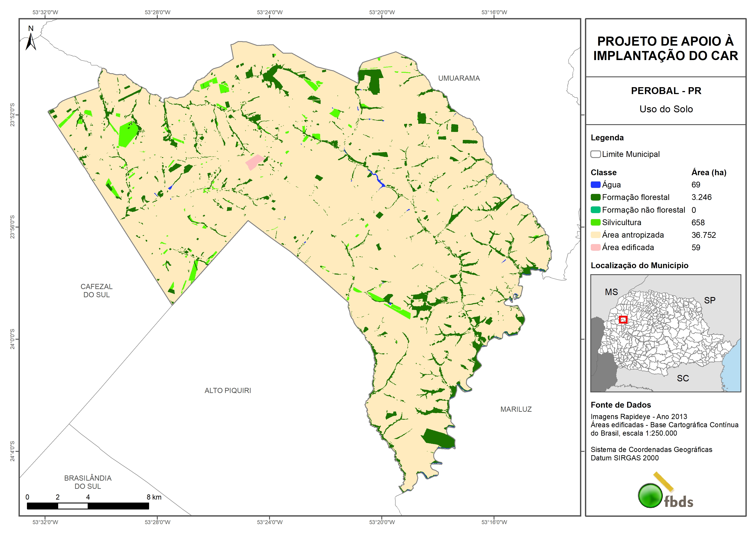
Task: Select the Silvicultura bright green swatch
Action: click(x=595, y=222)
